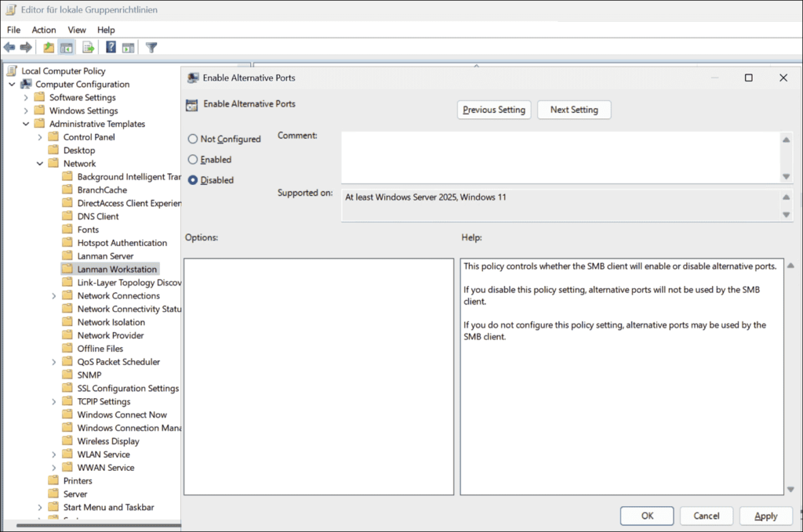Toggle the Show/Hide Action Pane icon
803x532 pixels.
click(128, 48)
